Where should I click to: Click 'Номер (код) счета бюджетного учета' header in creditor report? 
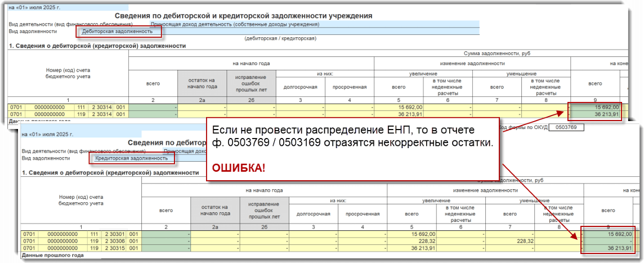click(81, 200)
